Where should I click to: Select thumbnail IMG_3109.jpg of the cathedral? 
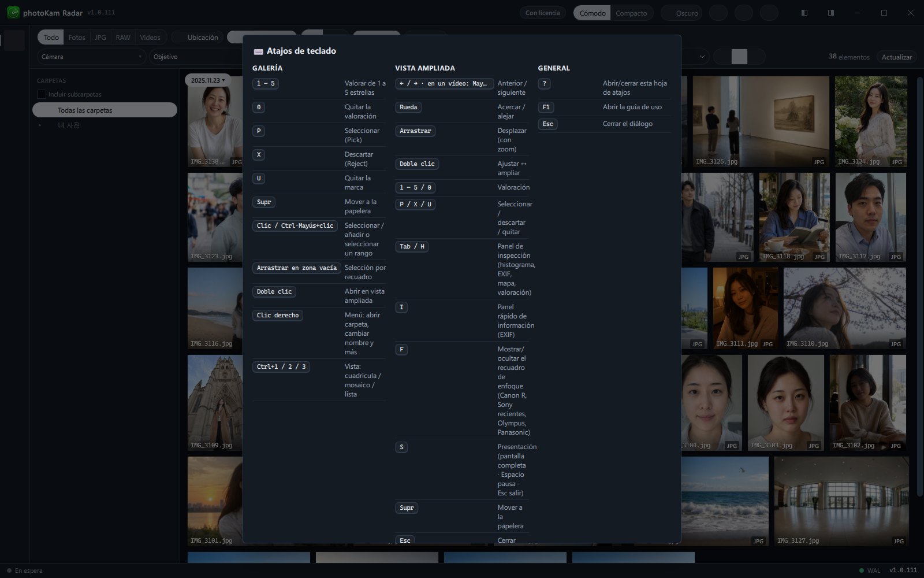pyautogui.click(x=215, y=403)
